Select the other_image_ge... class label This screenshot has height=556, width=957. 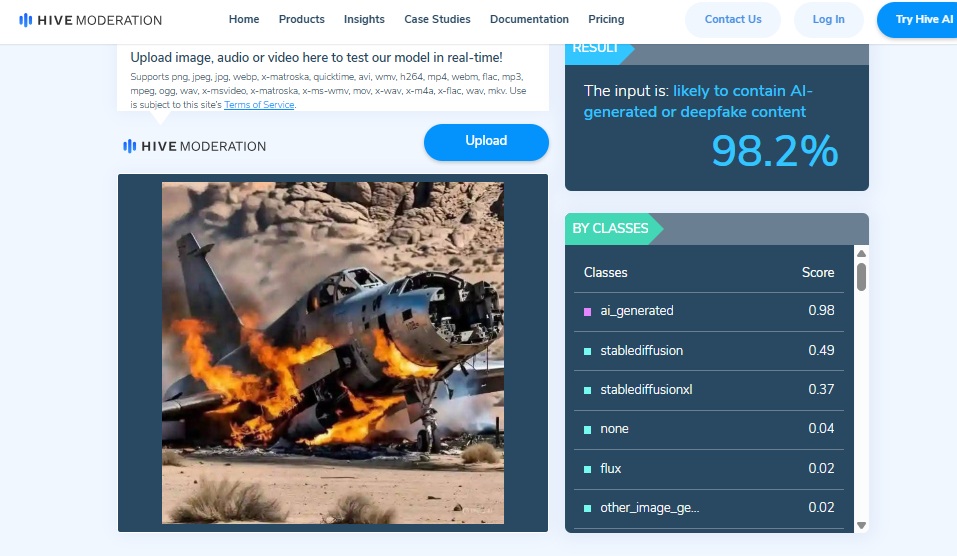649,508
